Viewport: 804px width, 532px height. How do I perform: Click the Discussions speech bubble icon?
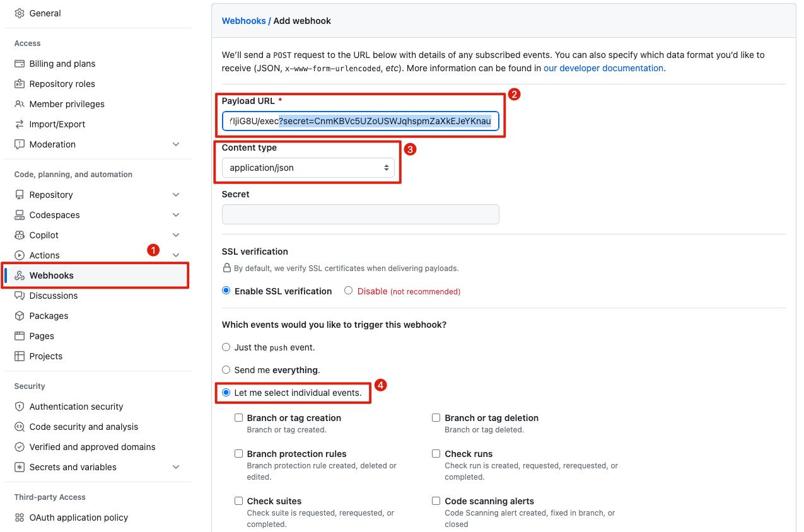point(19,296)
